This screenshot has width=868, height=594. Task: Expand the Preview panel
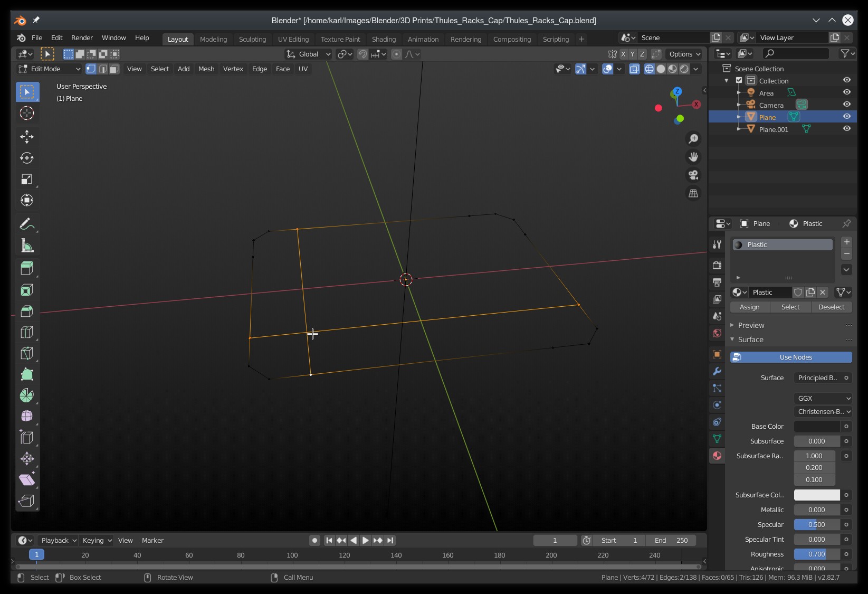pos(751,325)
